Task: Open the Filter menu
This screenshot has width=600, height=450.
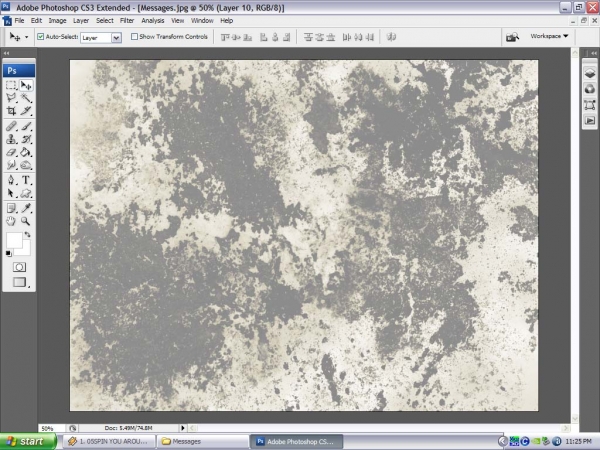Action: (127, 21)
